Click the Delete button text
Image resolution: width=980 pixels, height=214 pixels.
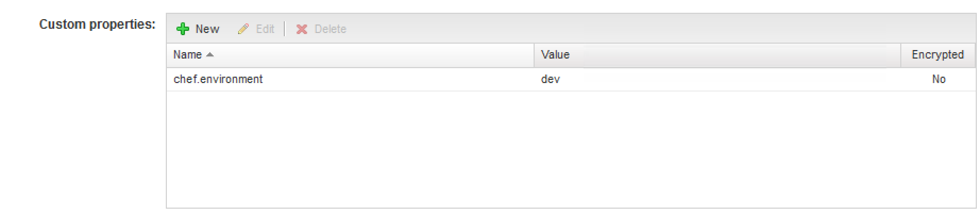point(330,29)
